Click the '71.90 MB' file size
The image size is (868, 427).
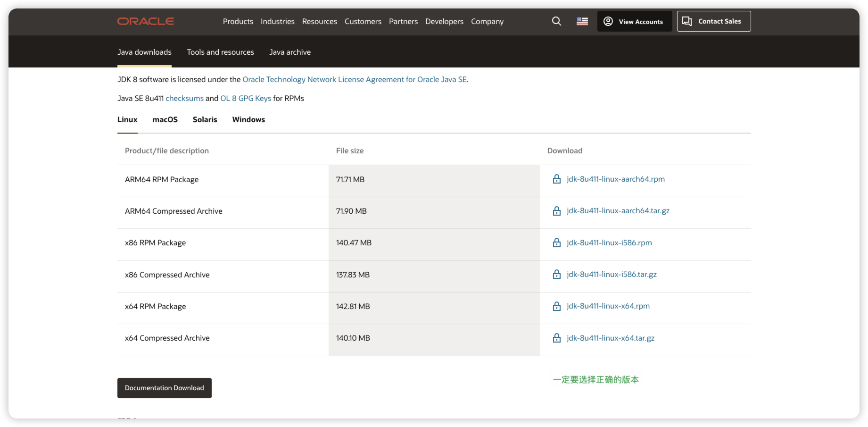tap(351, 211)
